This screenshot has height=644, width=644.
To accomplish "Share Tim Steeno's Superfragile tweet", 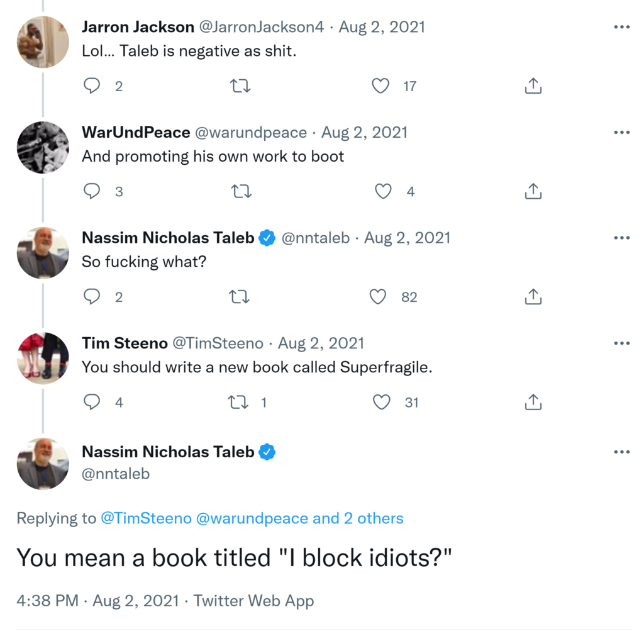I will 533,402.
